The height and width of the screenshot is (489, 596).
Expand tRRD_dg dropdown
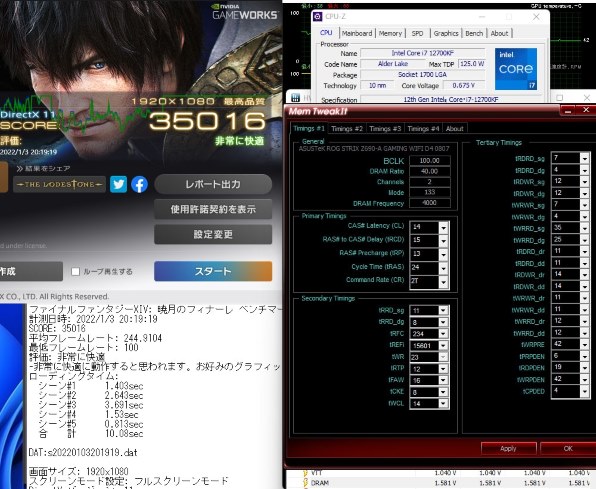click(443, 322)
